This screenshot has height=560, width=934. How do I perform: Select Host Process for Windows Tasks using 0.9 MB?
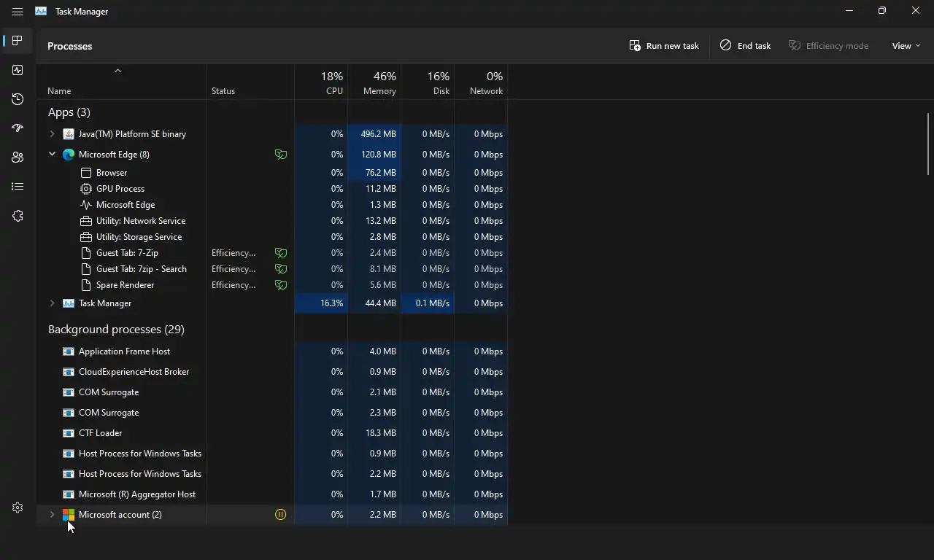(x=271, y=454)
